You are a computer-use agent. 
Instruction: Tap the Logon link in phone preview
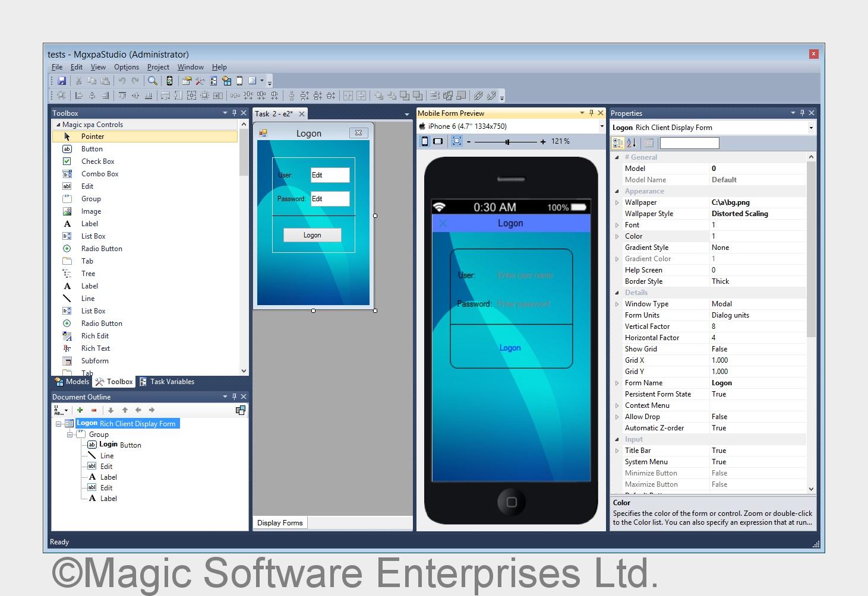tap(510, 348)
